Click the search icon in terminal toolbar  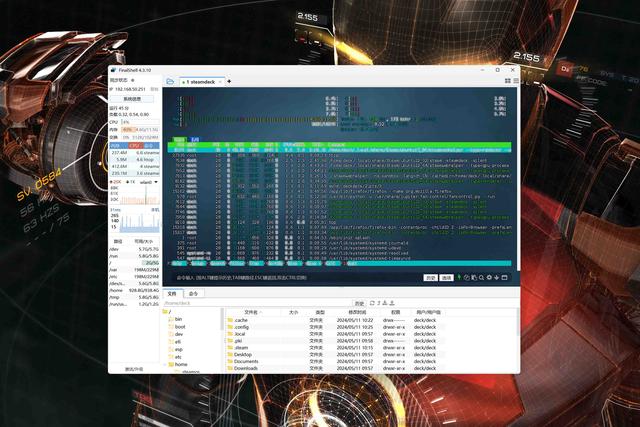(x=481, y=278)
